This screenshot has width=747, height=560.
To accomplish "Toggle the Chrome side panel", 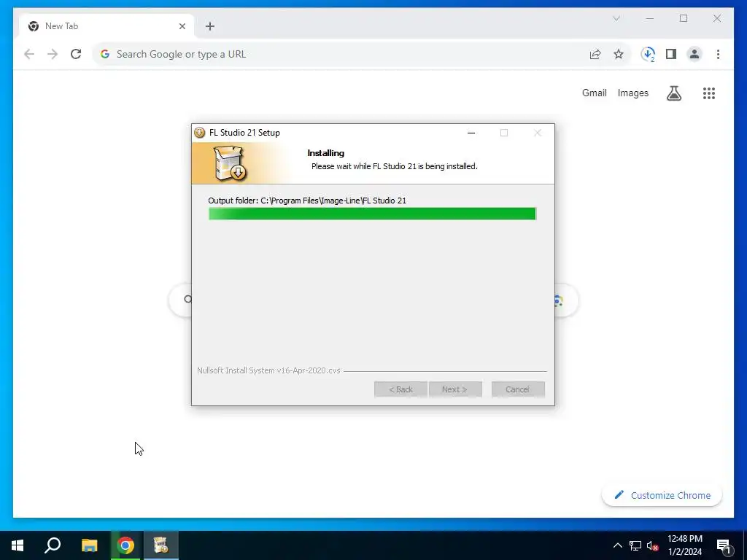I will click(x=671, y=54).
